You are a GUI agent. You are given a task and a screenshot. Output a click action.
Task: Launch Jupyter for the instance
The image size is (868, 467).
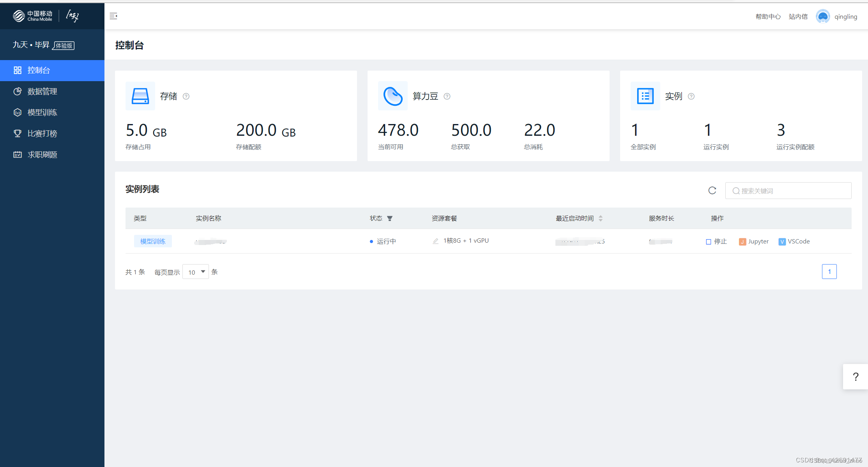click(x=754, y=241)
